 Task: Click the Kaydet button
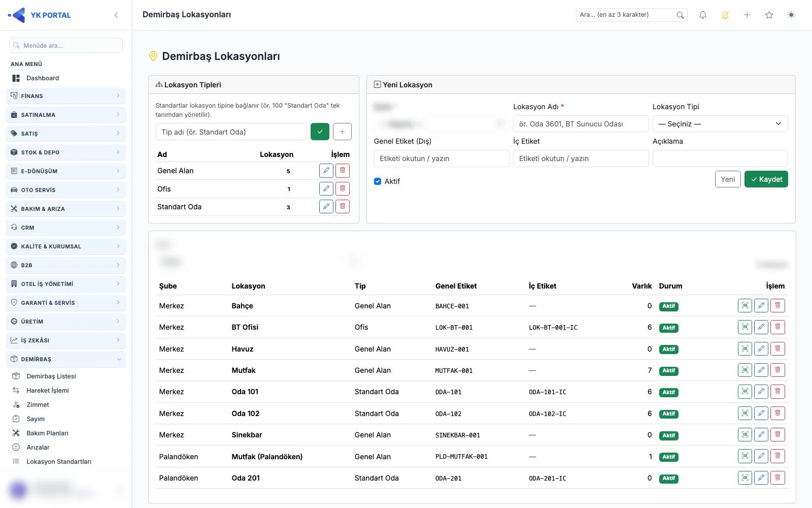pos(766,179)
